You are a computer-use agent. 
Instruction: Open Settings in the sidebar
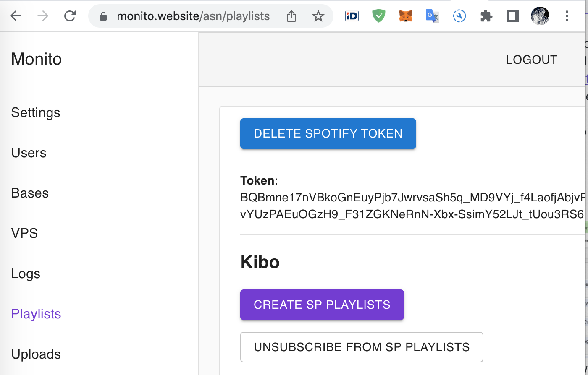[36, 113]
